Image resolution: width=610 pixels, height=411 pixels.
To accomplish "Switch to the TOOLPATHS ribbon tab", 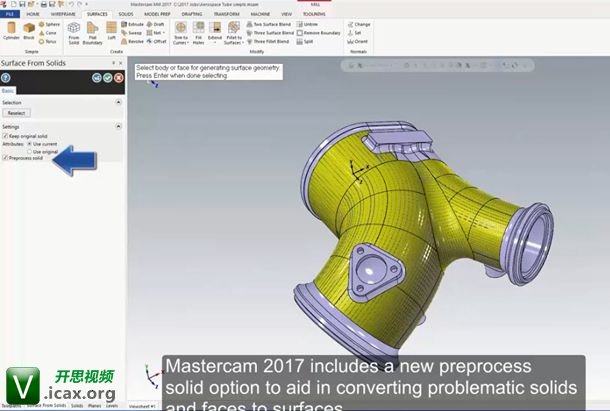I will [314, 14].
